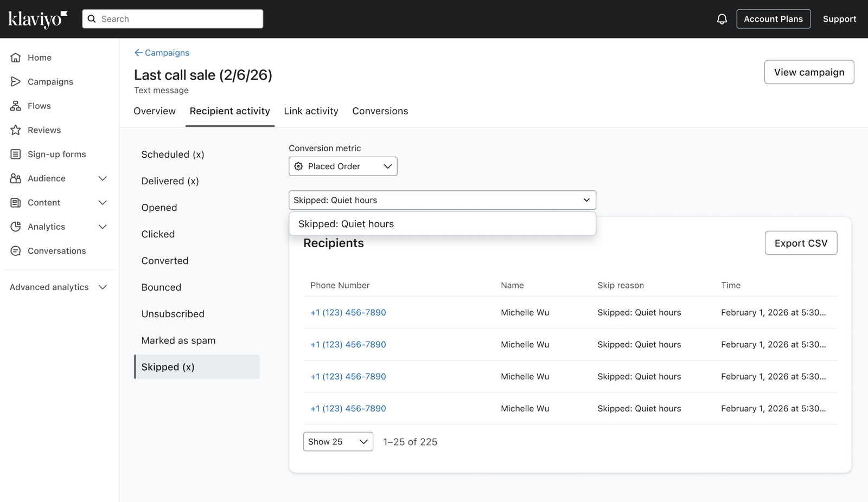The image size is (868, 502).
Task: Open the Skipped: Quiet hours filter dropdown
Action: coord(442,200)
